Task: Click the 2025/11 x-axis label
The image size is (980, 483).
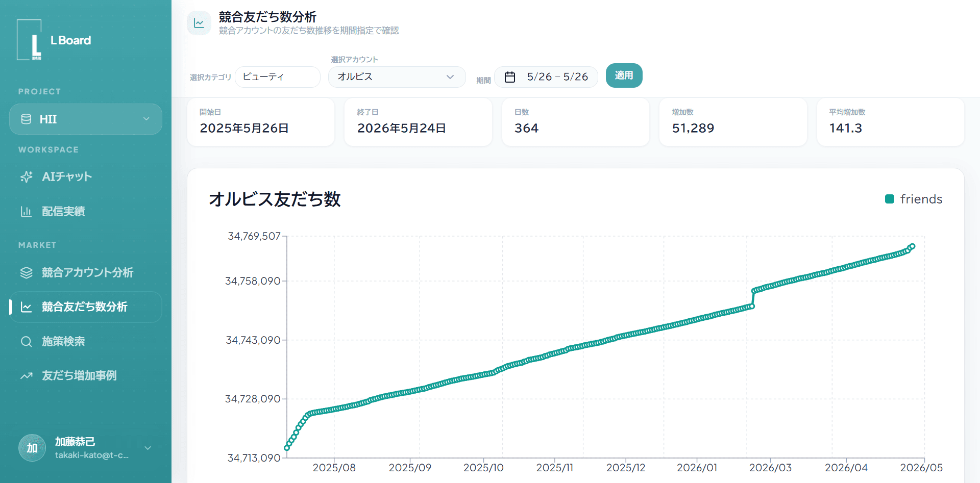Action: pyautogui.click(x=555, y=468)
